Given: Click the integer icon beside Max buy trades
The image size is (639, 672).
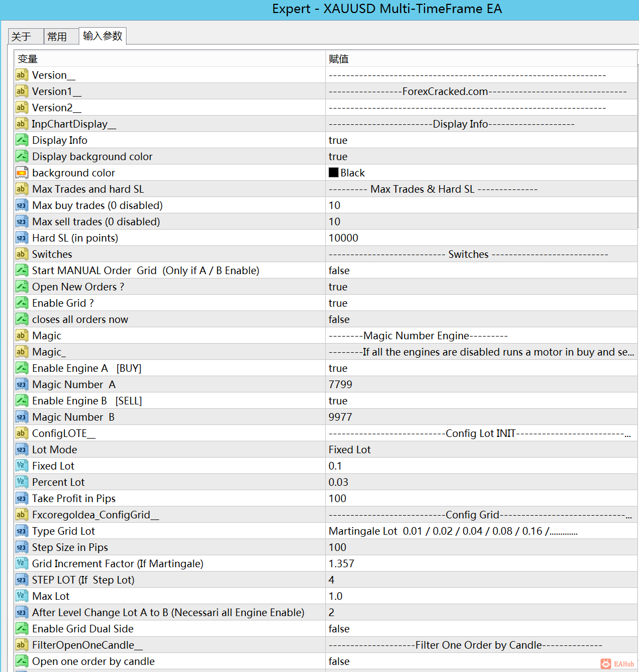Looking at the screenshot, I should coord(22,205).
